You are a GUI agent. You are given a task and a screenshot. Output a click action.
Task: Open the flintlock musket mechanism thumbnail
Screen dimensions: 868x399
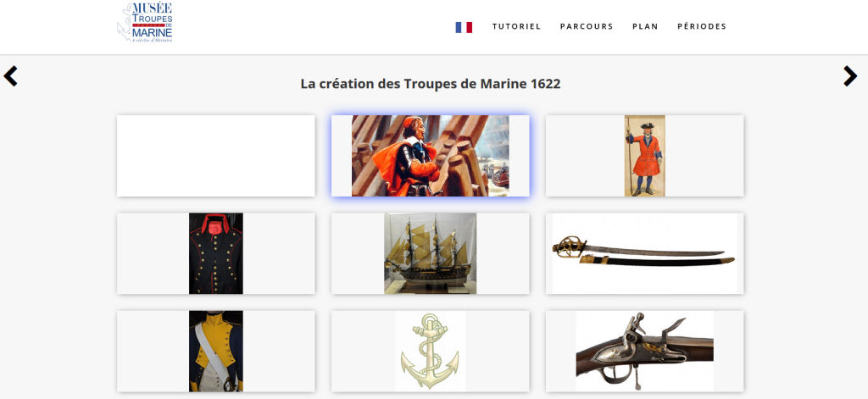(x=644, y=351)
